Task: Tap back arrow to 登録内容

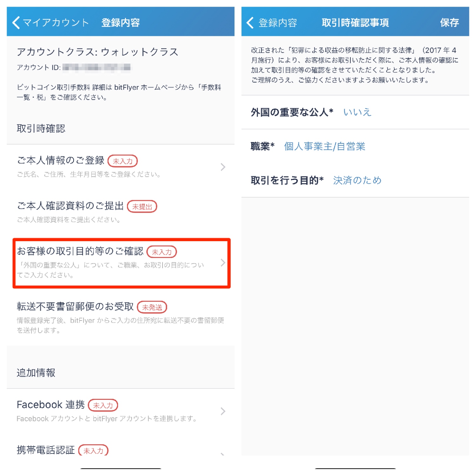Action: (250, 23)
